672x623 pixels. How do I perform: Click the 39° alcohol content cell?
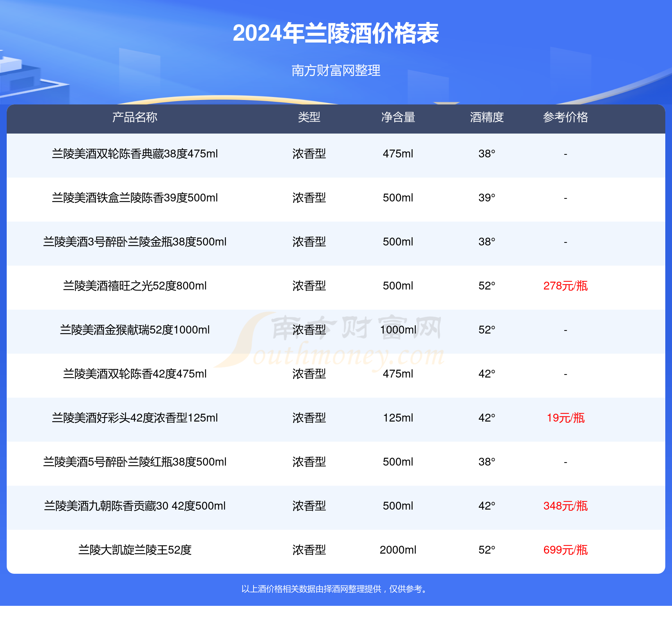point(487,198)
